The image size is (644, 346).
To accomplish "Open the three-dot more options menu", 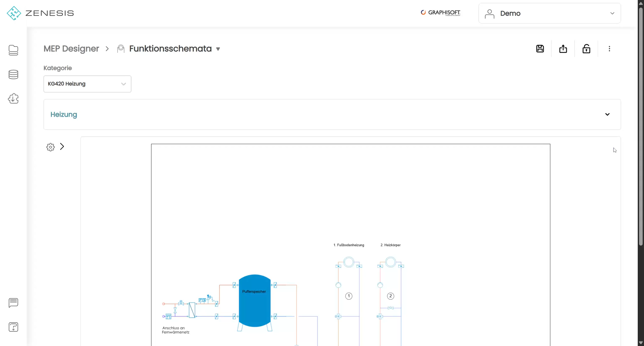I will (609, 49).
